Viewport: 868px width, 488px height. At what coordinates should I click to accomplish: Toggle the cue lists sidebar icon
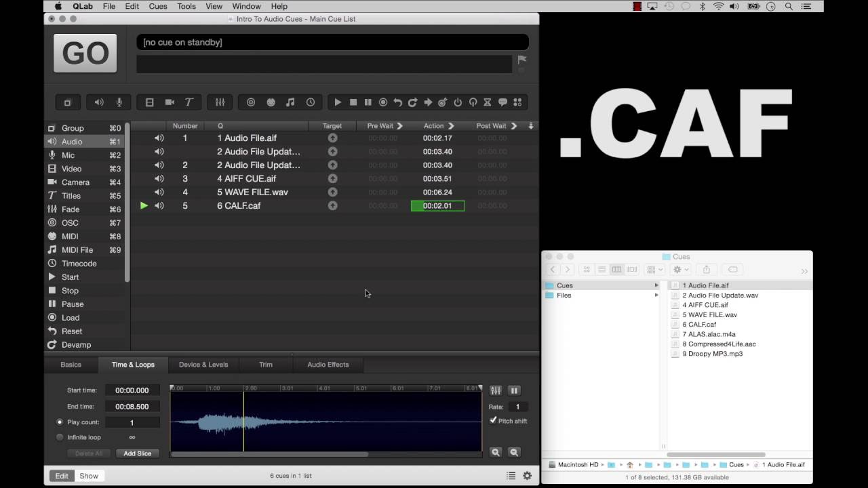pos(511,476)
